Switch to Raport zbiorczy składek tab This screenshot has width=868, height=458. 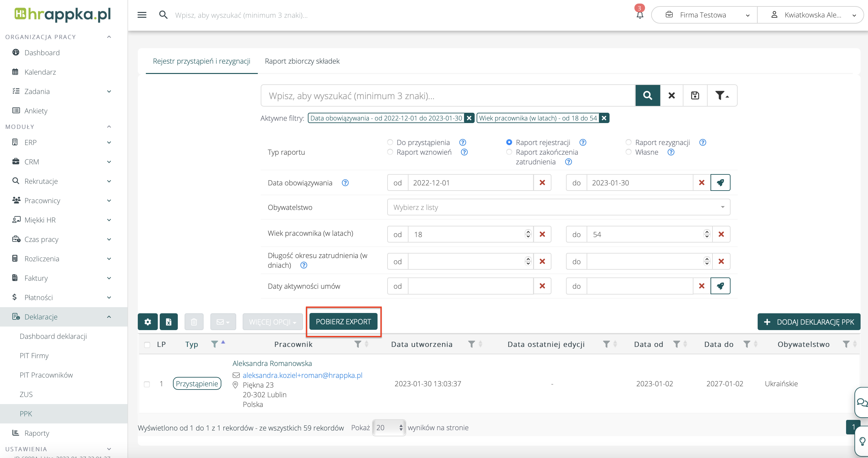(302, 61)
